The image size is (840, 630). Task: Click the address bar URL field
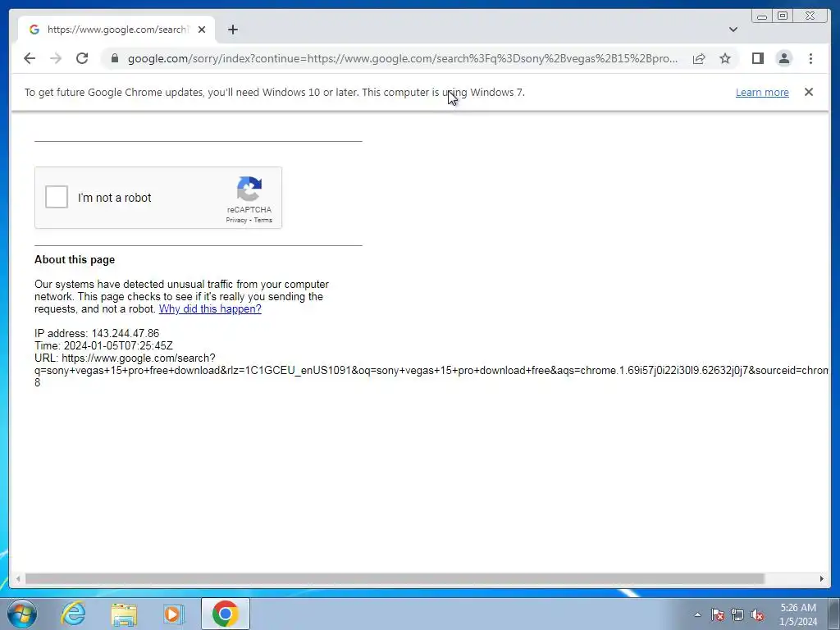[x=402, y=58]
